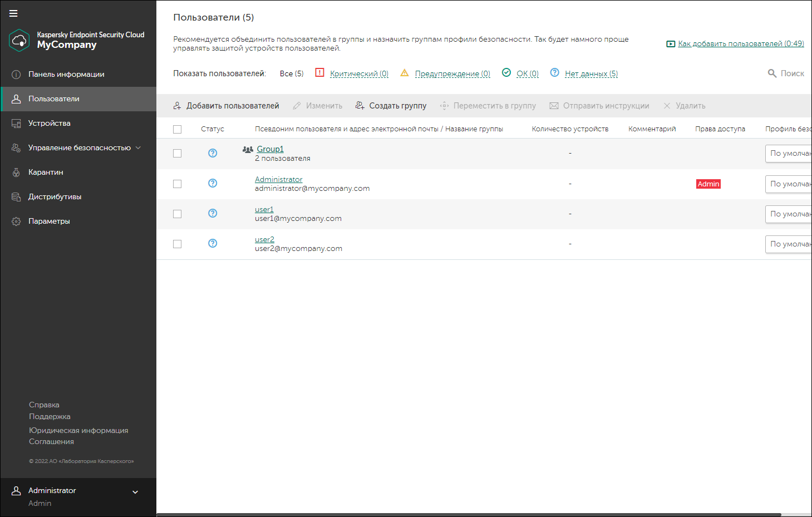Click the Devices icon in the sidebar
This screenshot has width=812, height=517.
pos(16,124)
